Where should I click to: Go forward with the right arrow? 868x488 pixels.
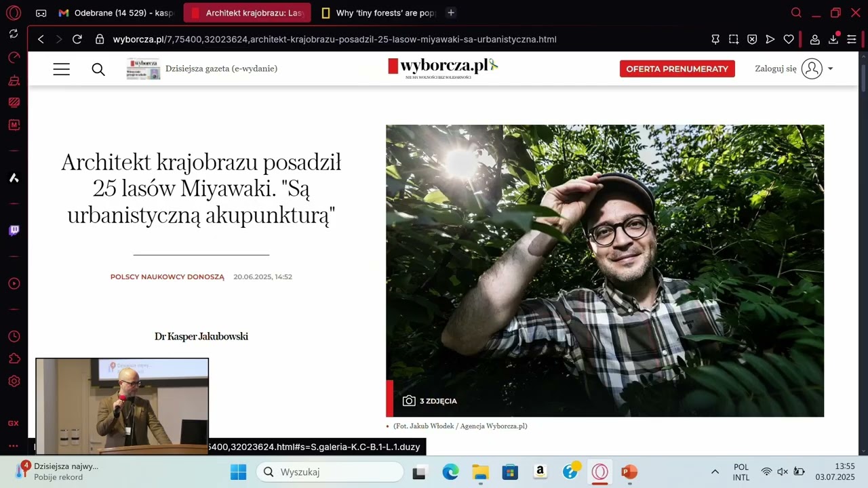coord(58,39)
